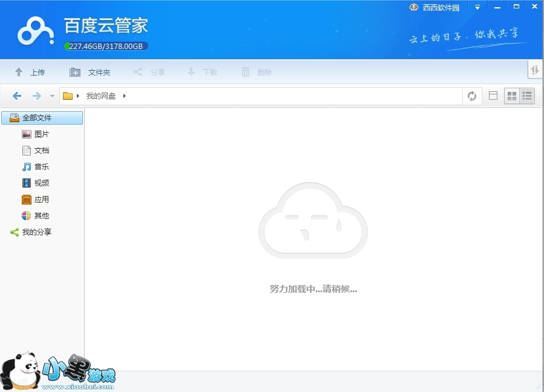Click the 上传 (Upload) toolbar button
The height and width of the screenshot is (392, 544).
(x=30, y=72)
